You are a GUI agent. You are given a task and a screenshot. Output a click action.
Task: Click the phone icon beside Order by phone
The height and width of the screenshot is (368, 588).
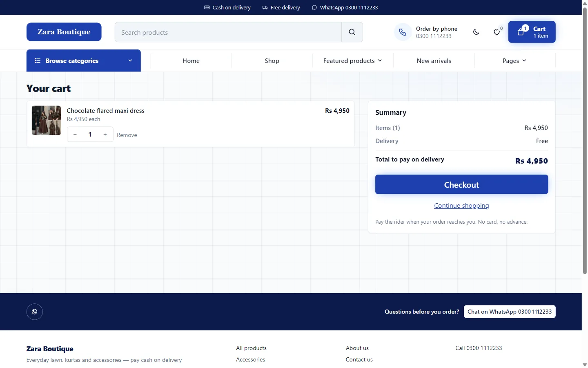403,32
